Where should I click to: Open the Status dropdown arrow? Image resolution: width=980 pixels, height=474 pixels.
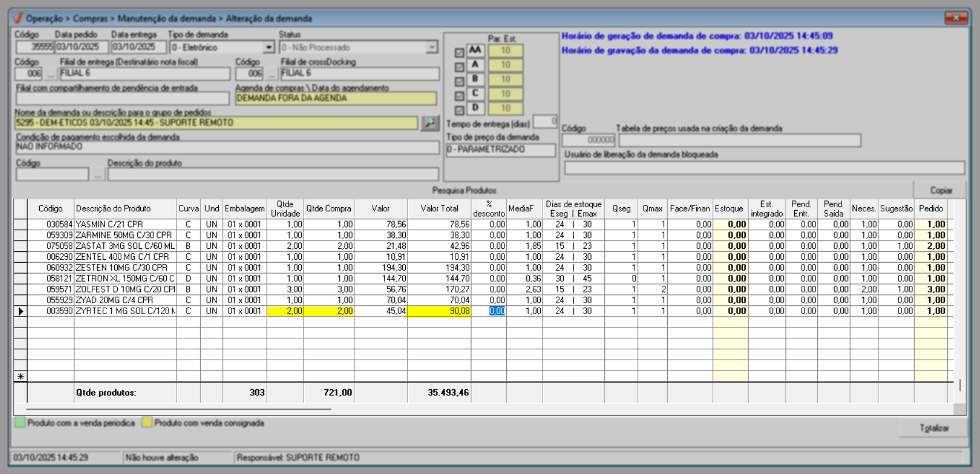tap(432, 47)
